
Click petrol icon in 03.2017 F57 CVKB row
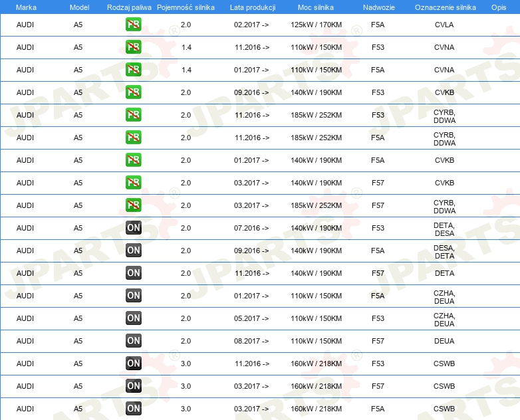coord(133,182)
